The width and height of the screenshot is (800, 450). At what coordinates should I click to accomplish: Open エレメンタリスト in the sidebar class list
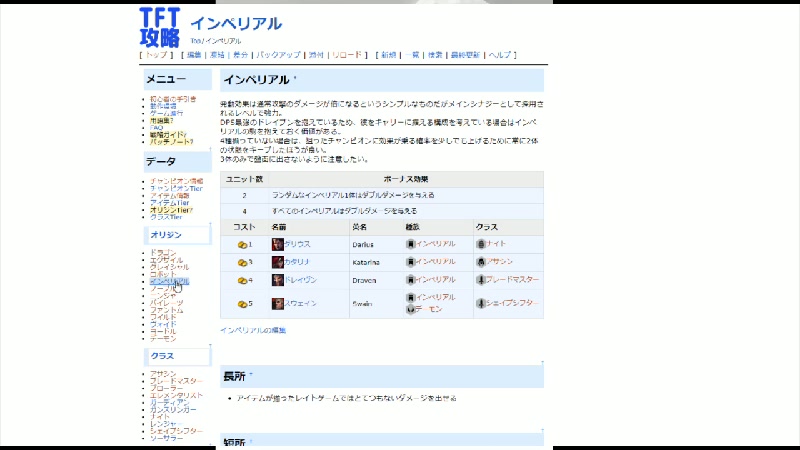[176, 395]
